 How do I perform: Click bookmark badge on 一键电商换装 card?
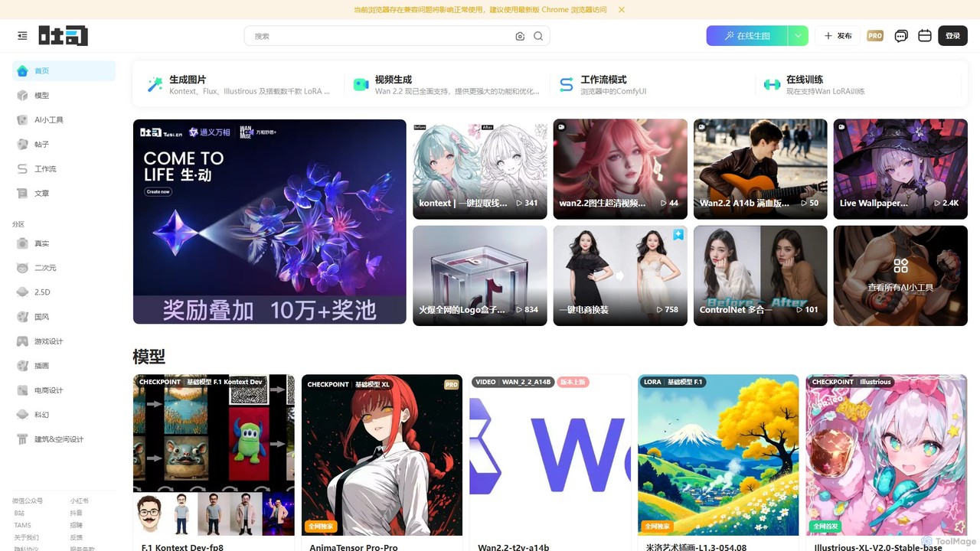click(x=678, y=235)
